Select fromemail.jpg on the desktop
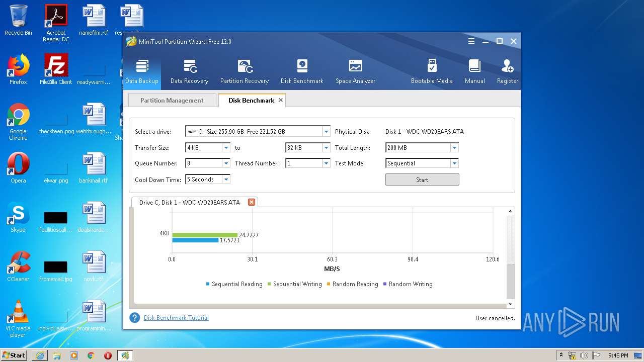 (56, 270)
